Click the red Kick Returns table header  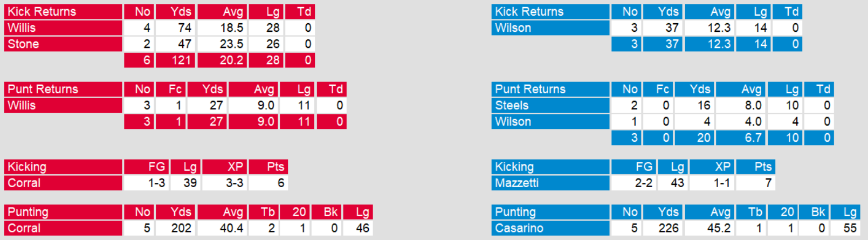[63, 12]
